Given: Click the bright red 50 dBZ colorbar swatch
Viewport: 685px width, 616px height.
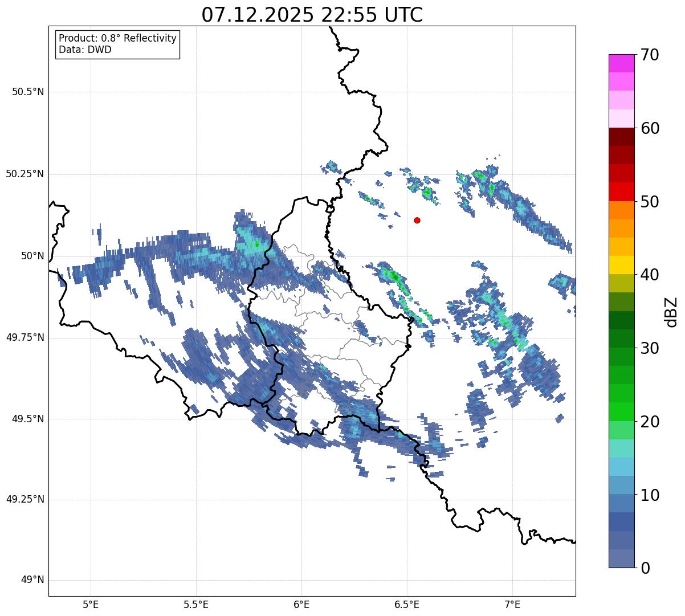Looking at the screenshot, I should click(621, 191).
